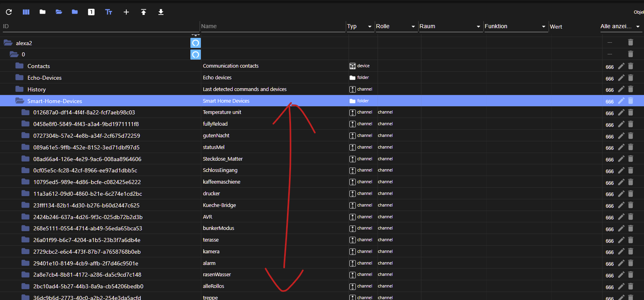Image resolution: width=644 pixels, height=300 pixels.
Task: Click the download objects arrow icon
Action: [x=161, y=12]
